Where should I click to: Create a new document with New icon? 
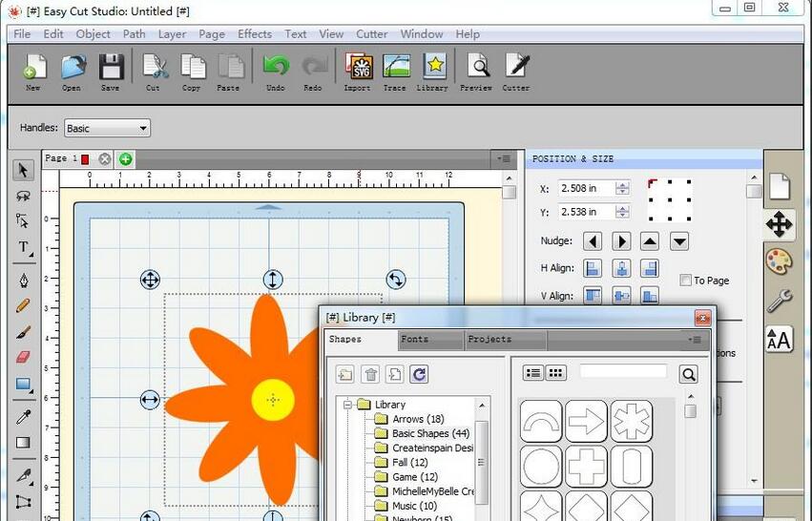(x=34, y=72)
